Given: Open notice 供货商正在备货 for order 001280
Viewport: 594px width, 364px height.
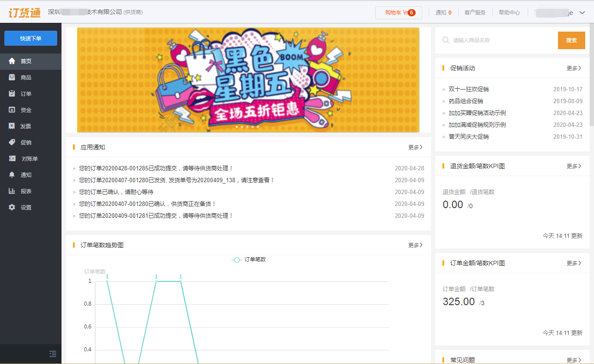Looking at the screenshot, I should [x=148, y=204].
